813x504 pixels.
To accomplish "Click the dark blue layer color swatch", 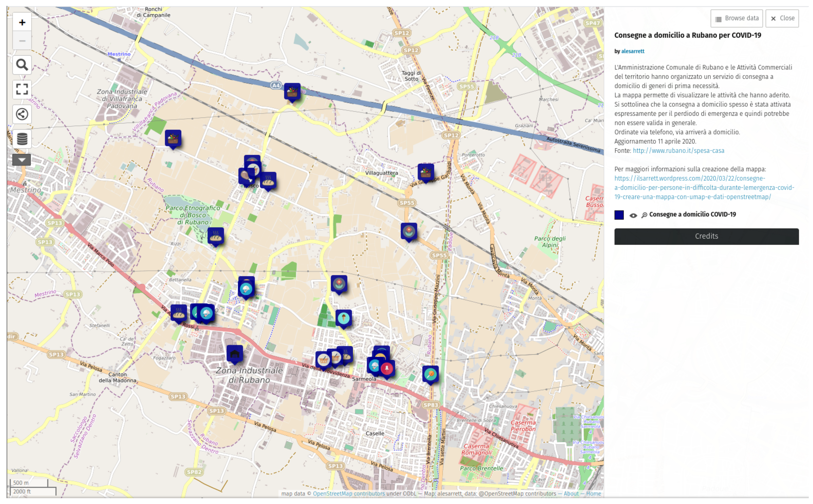I will pos(619,215).
